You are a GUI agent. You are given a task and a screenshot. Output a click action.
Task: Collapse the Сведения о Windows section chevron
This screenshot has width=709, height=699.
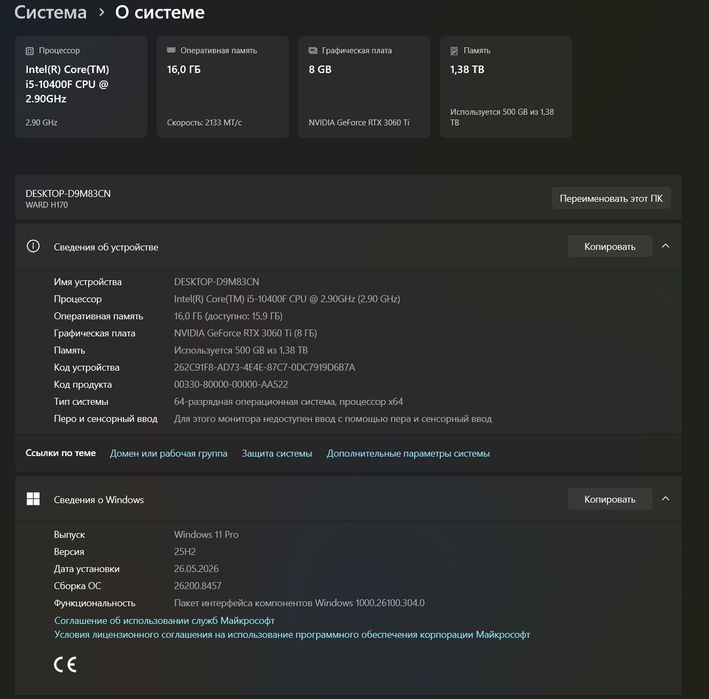click(666, 499)
